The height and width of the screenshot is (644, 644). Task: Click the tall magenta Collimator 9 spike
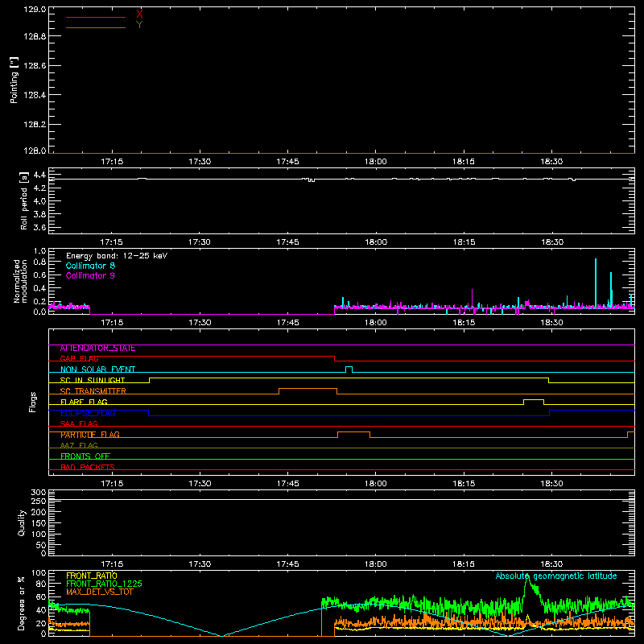[472, 298]
